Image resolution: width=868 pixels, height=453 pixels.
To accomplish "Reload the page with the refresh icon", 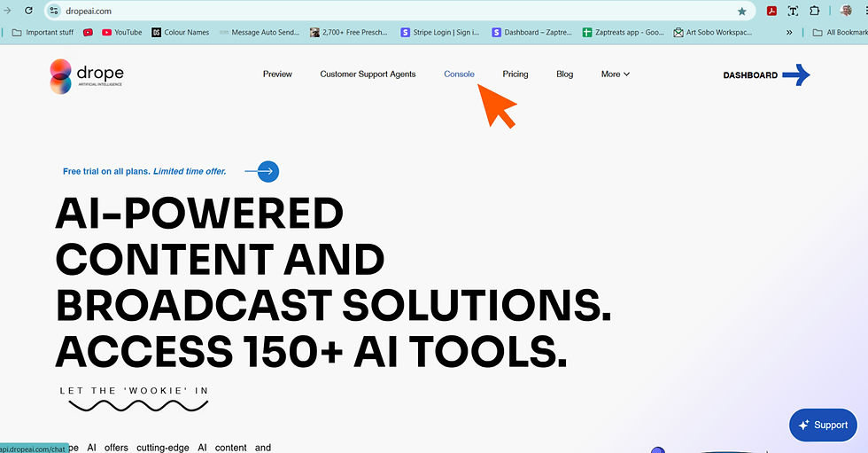I will [x=28, y=11].
